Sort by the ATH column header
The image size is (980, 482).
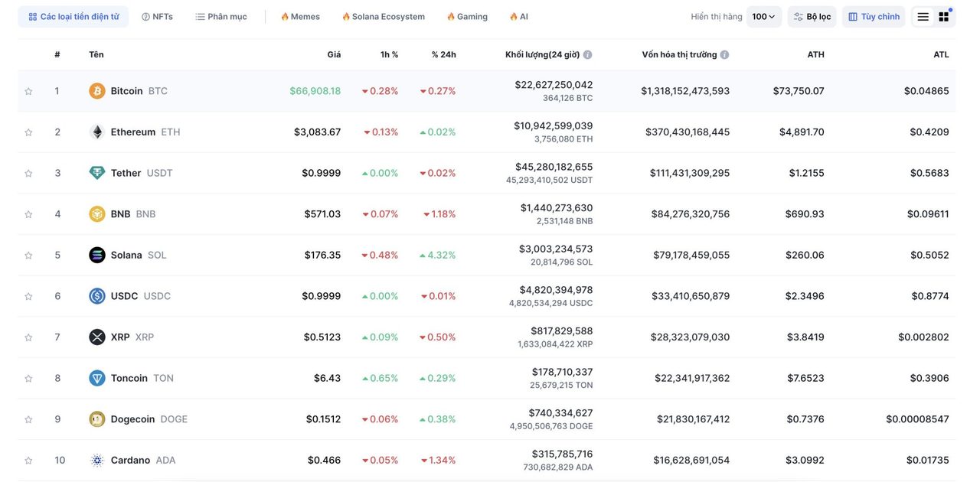tap(815, 55)
